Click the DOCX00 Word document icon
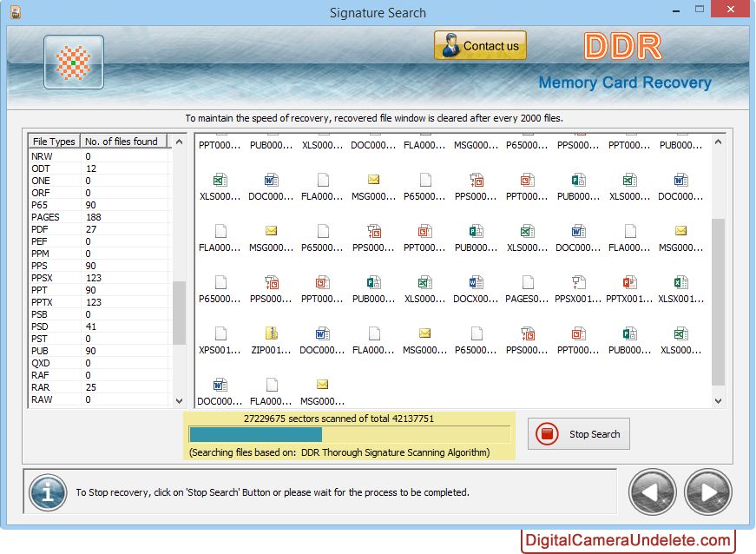The image size is (756, 554). click(477, 282)
